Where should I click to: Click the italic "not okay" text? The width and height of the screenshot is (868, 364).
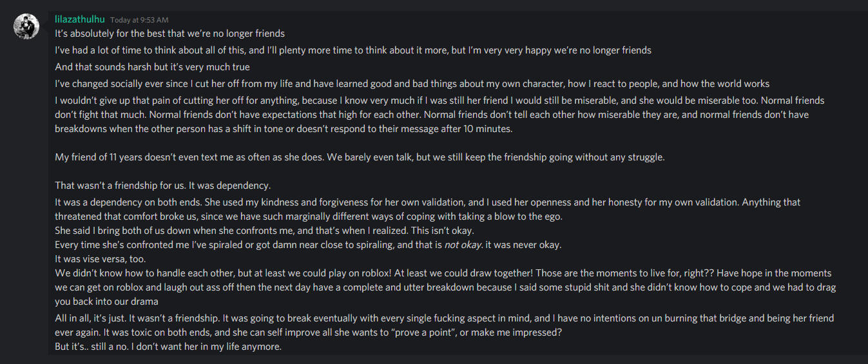click(x=463, y=245)
